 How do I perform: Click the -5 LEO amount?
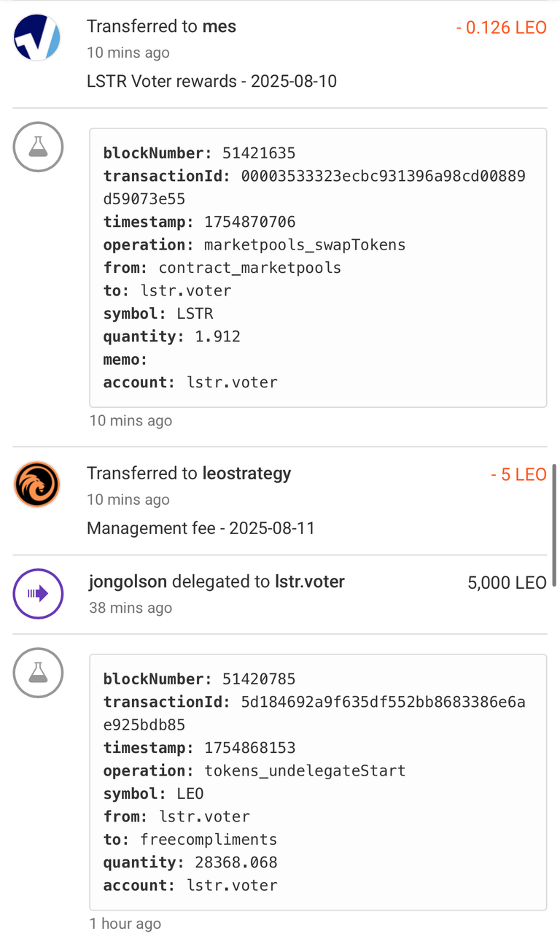click(x=518, y=475)
